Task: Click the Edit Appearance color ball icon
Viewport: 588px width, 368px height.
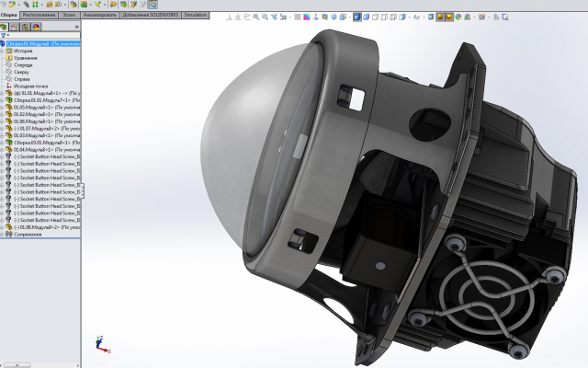Action: pos(458,17)
